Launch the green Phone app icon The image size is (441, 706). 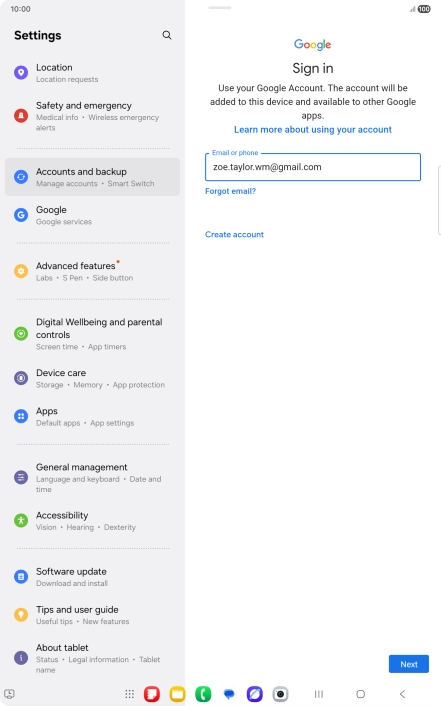(203, 694)
